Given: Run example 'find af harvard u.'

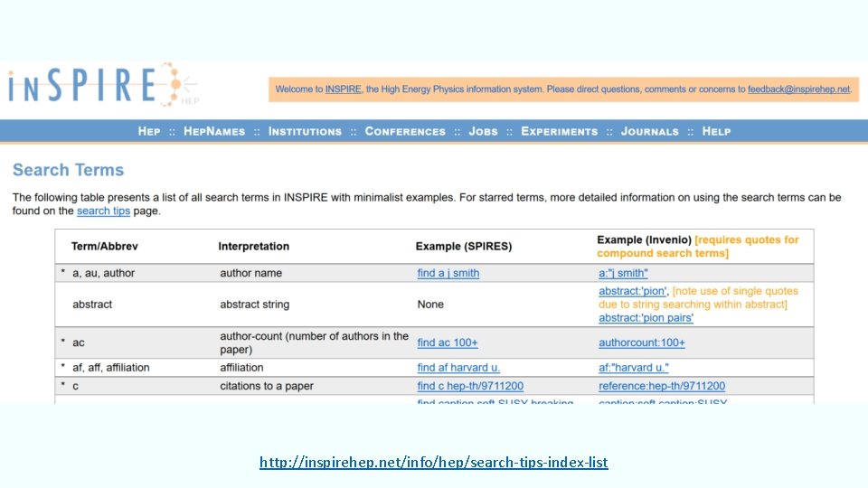Looking at the screenshot, I should pos(458,368).
